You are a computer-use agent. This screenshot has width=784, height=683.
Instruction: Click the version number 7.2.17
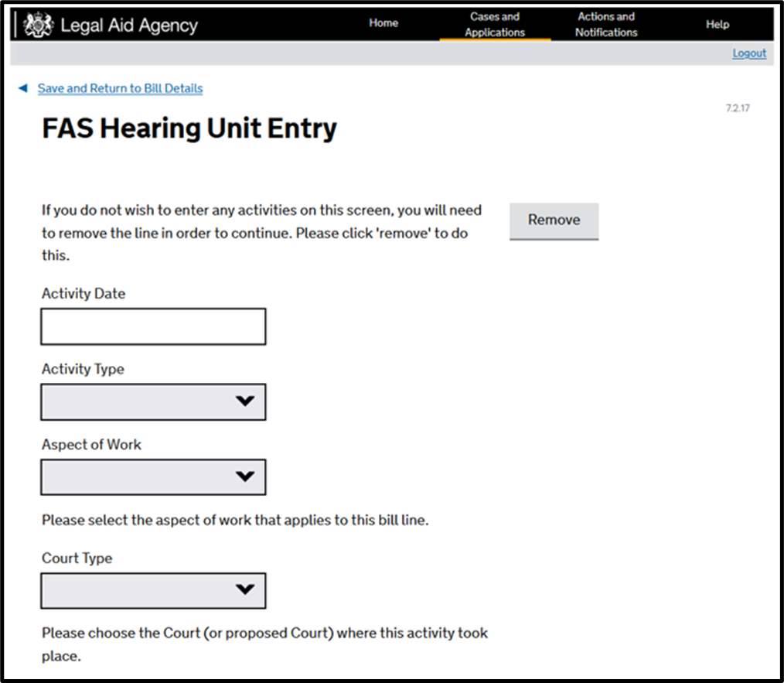tap(737, 108)
